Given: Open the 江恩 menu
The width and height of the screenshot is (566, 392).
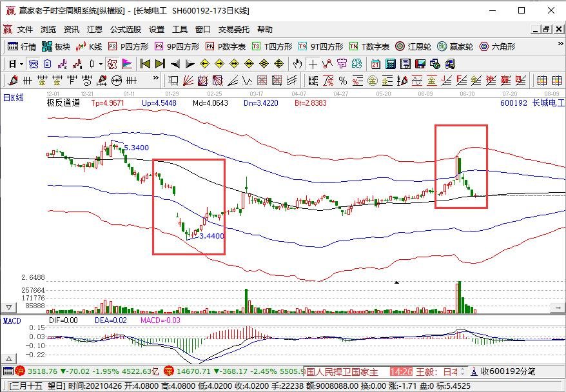Looking at the screenshot, I should coord(95,29).
